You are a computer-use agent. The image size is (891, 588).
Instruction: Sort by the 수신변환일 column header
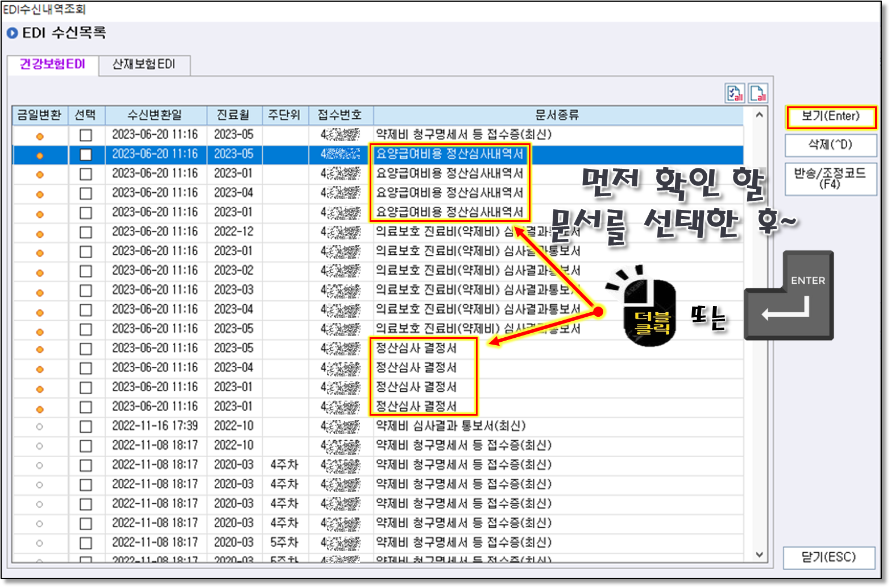[x=155, y=115]
